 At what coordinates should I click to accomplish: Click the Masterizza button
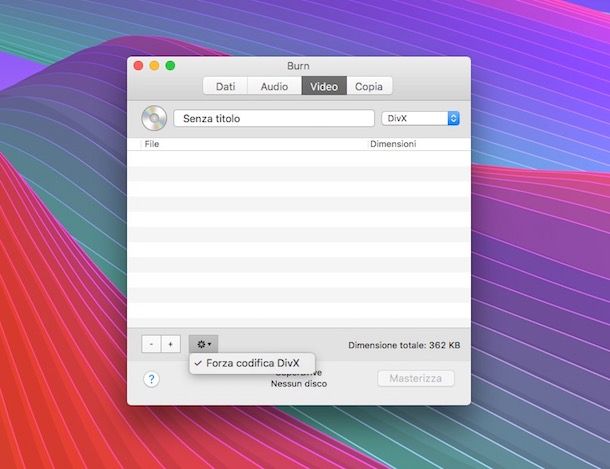pyautogui.click(x=415, y=378)
